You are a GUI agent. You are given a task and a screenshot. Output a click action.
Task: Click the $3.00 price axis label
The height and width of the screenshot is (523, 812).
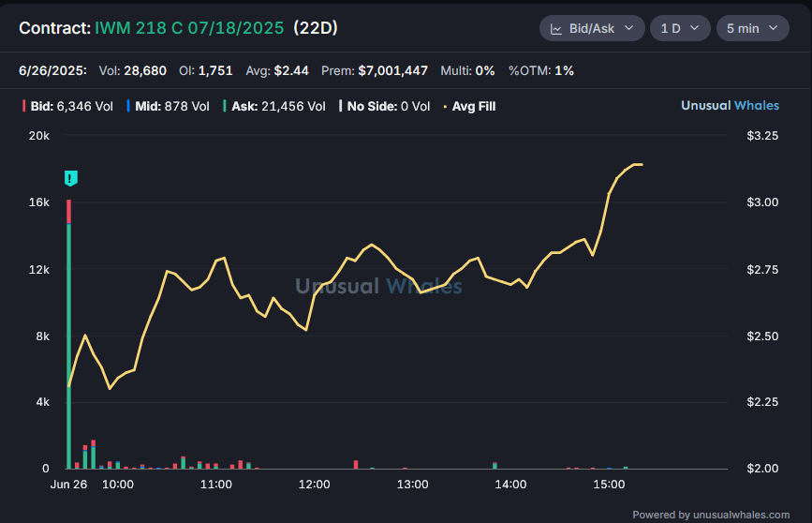coord(762,202)
